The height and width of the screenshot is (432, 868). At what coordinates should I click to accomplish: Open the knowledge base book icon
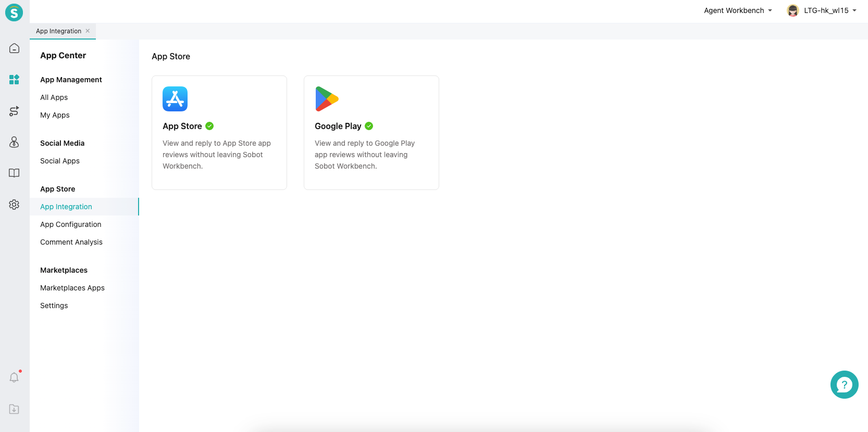[14, 173]
